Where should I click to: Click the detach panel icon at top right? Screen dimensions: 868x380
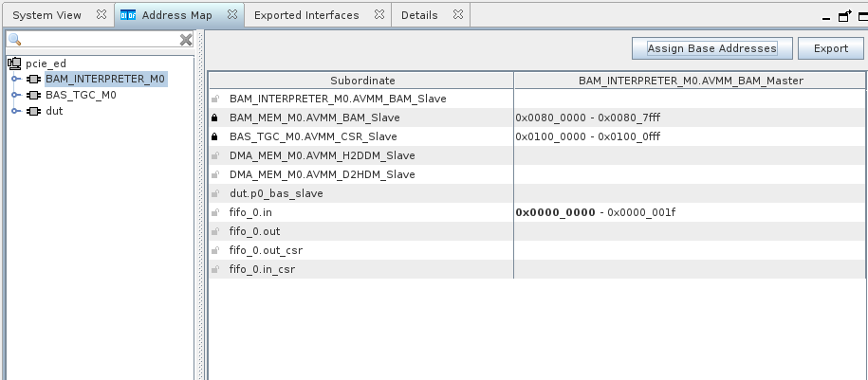click(844, 17)
